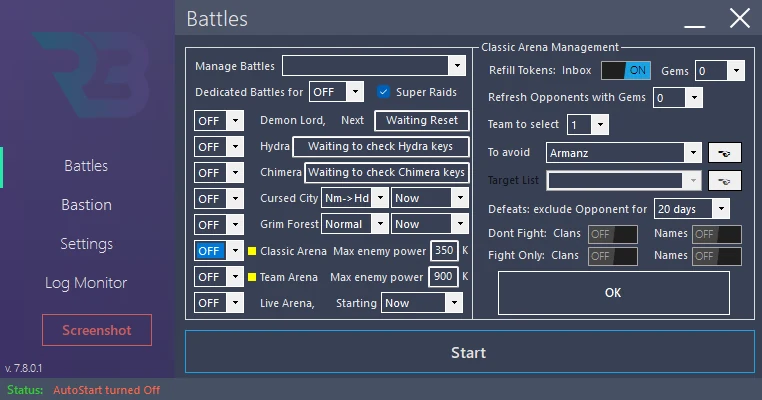Toggle Fight Only Clans switch

[613, 256]
